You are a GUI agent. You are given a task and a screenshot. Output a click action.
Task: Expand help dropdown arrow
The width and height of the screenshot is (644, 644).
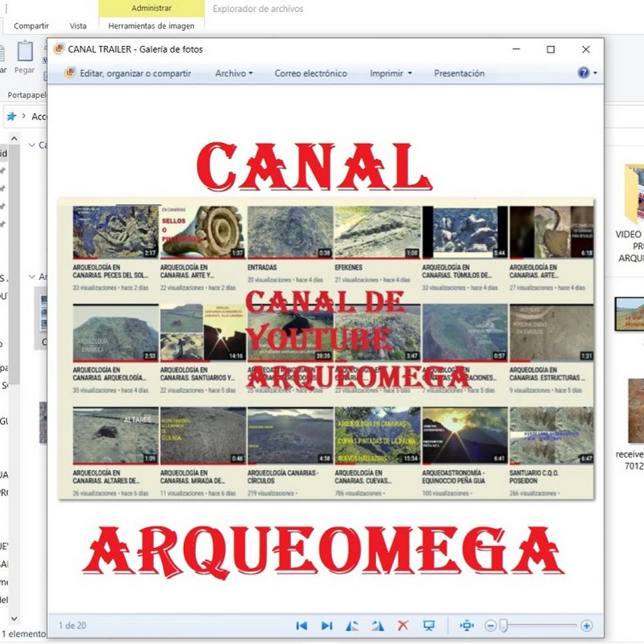[595, 73]
